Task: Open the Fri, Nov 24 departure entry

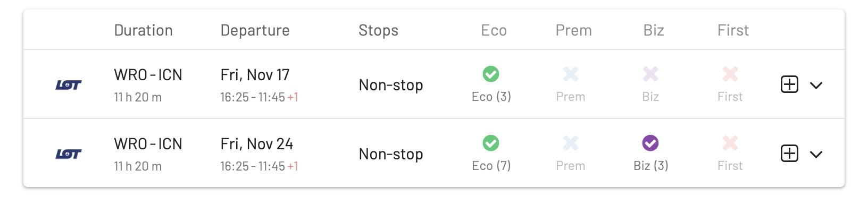Action: click(257, 144)
